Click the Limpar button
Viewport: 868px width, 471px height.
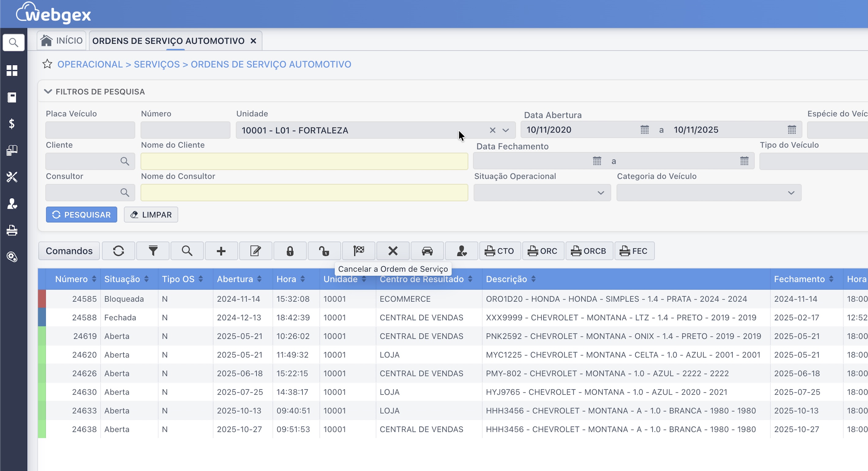[x=151, y=214]
